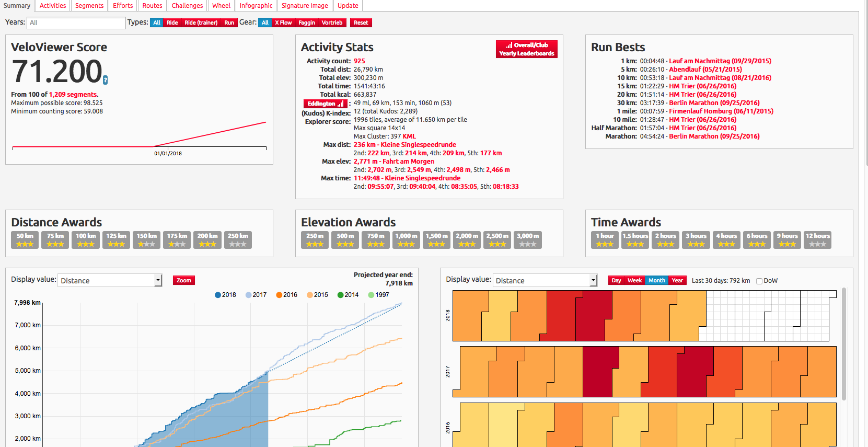Toggle the 2016 series legend swatch
The image size is (868, 447).
pyautogui.click(x=279, y=295)
